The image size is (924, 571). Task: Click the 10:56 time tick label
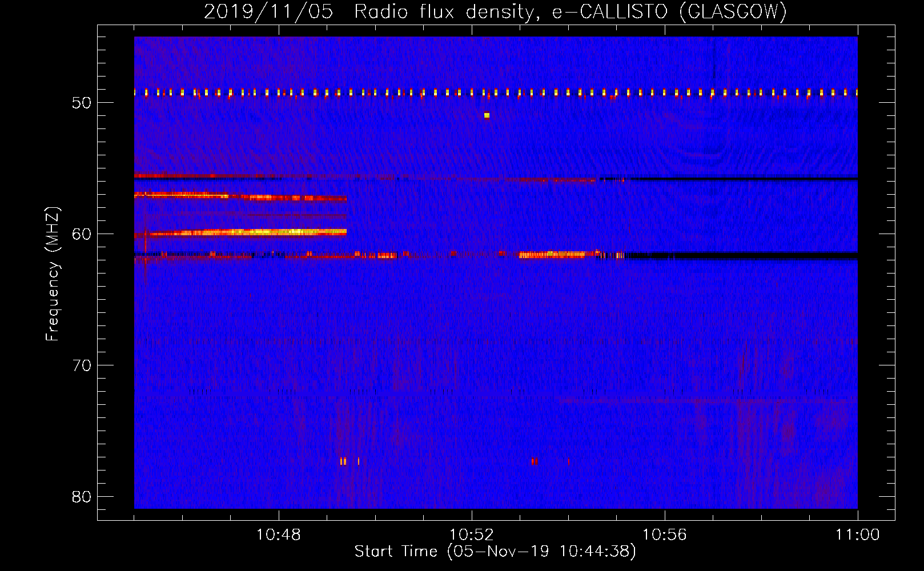click(x=665, y=535)
